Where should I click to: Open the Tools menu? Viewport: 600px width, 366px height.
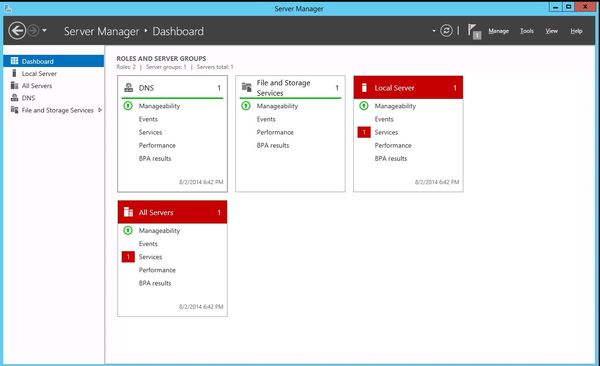pos(527,31)
